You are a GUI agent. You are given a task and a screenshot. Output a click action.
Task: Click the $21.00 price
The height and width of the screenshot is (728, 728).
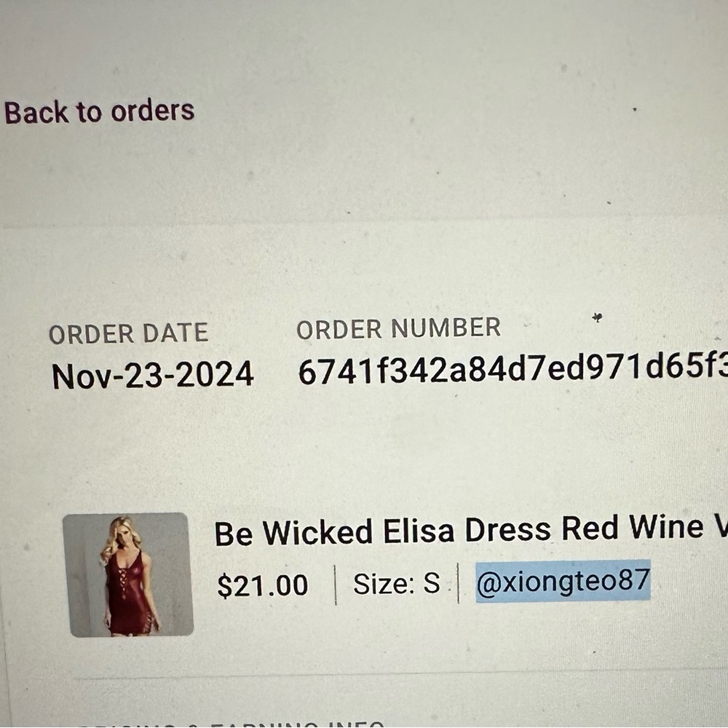(x=263, y=585)
